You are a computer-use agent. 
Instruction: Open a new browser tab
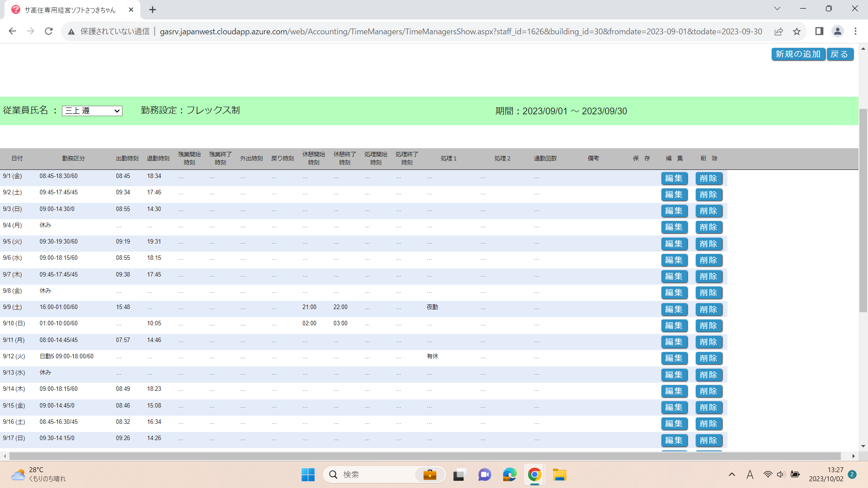[x=153, y=10]
